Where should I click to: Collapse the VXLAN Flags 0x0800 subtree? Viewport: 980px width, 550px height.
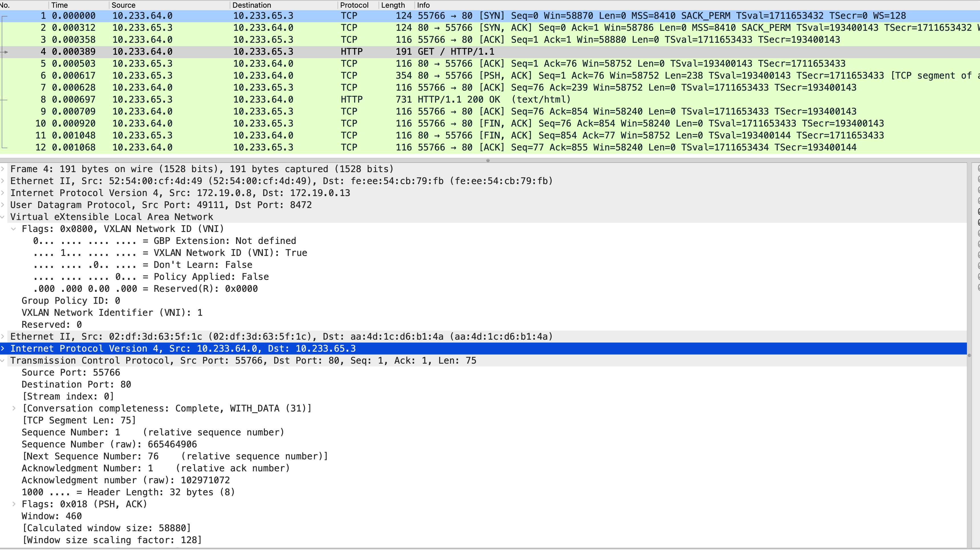(x=14, y=229)
